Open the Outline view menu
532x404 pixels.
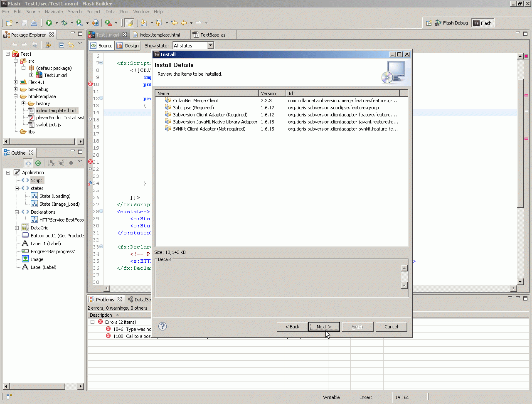tap(80, 161)
